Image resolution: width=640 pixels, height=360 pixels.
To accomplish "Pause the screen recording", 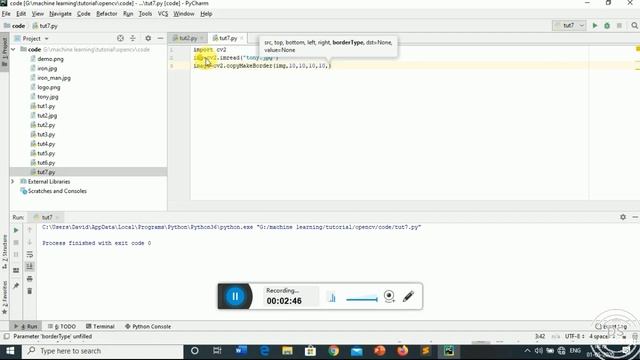I will pos(235,296).
